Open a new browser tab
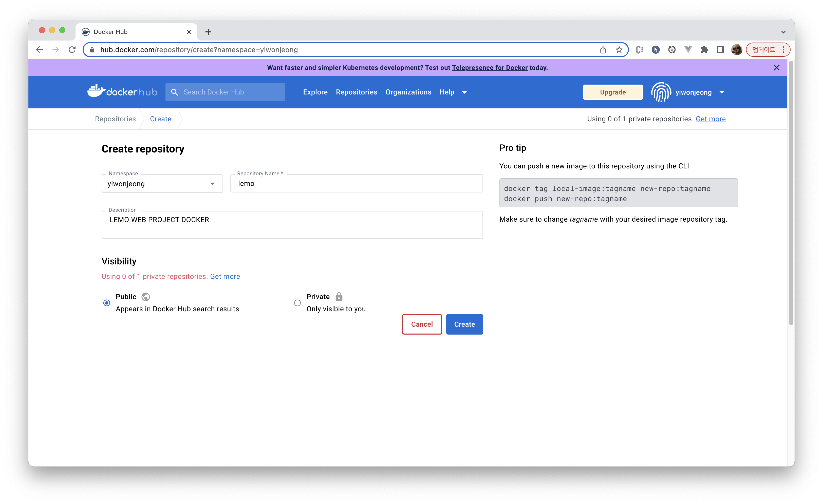Viewport: 823px width, 504px height. [x=208, y=32]
